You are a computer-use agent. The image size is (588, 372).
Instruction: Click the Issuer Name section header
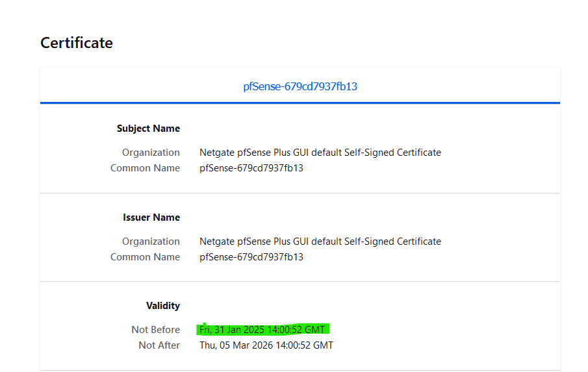tap(151, 217)
